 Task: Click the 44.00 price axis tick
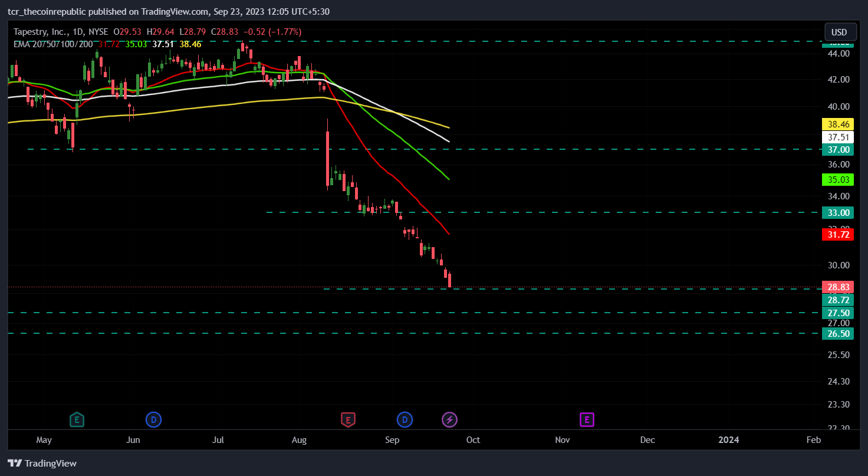click(x=839, y=53)
